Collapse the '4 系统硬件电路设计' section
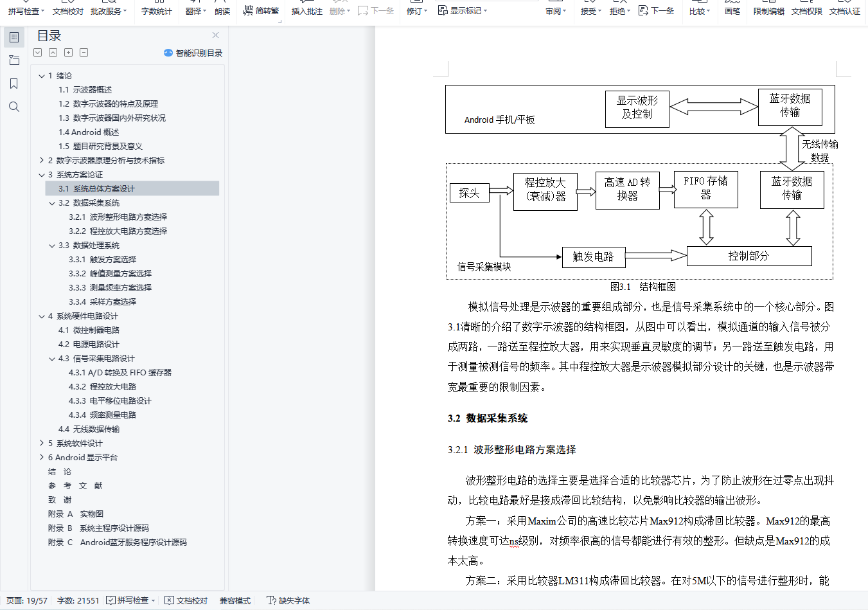 pos(42,316)
